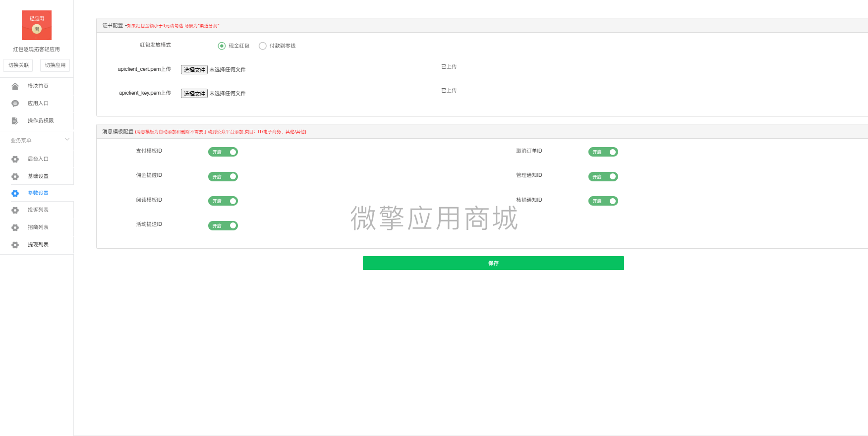This screenshot has width=868, height=436.
Task: Toggle the 阅读模板ID switch
Action: pyautogui.click(x=223, y=201)
